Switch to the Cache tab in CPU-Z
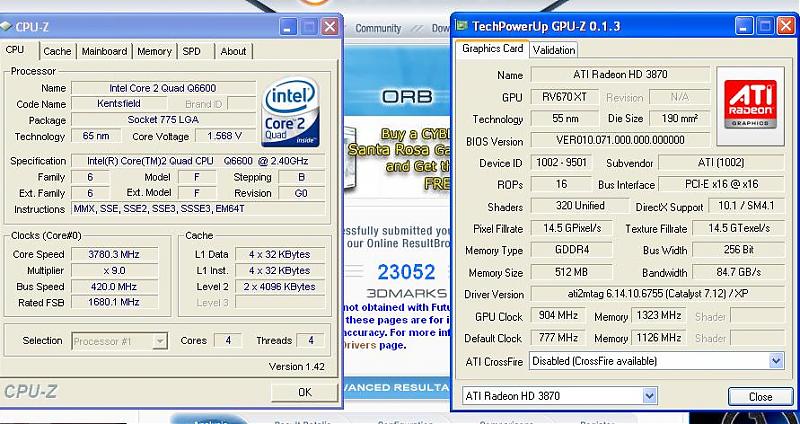 [x=57, y=51]
